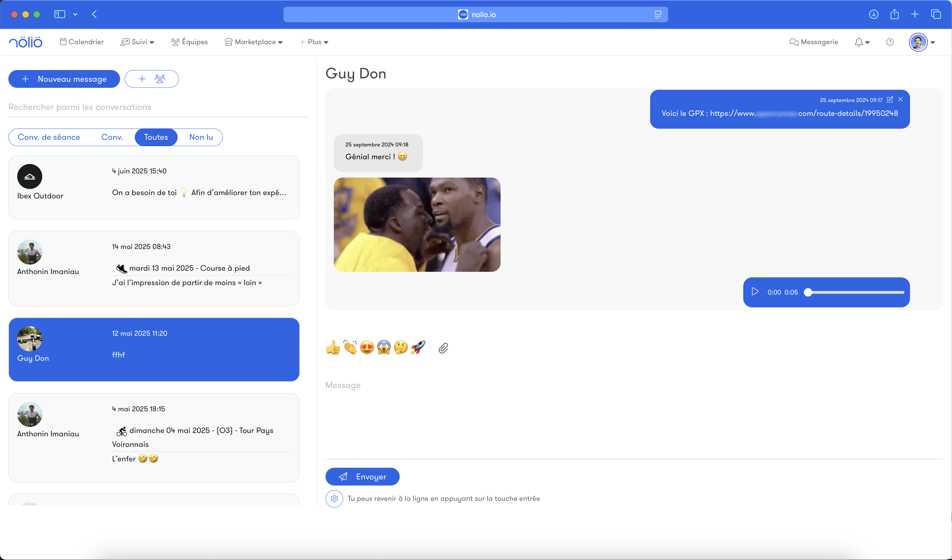Insert the thumbs up emoji
Screen dimensions: 952x560
coord(333,347)
